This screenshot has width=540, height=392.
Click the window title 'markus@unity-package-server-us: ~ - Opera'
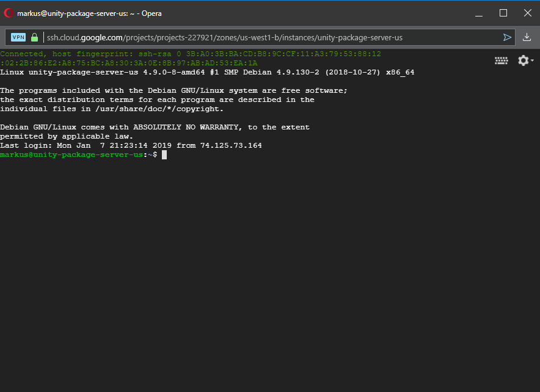tap(89, 13)
